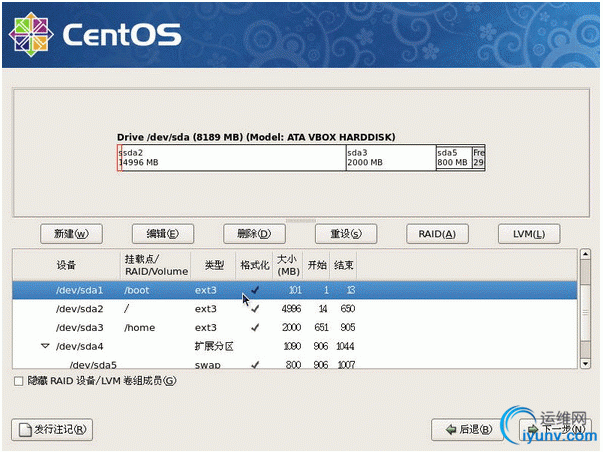
Task: Open the RAID(A) dialog button
Action: (x=437, y=234)
